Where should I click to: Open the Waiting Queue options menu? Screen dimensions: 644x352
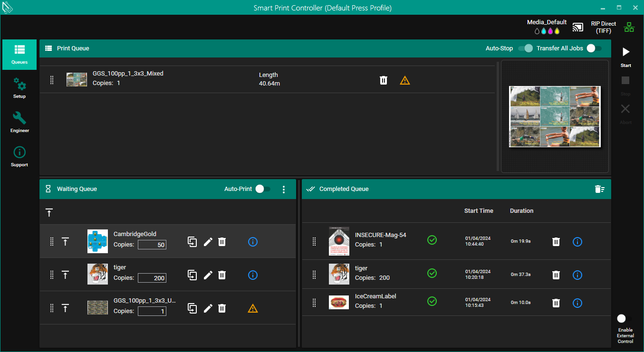pyautogui.click(x=284, y=189)
